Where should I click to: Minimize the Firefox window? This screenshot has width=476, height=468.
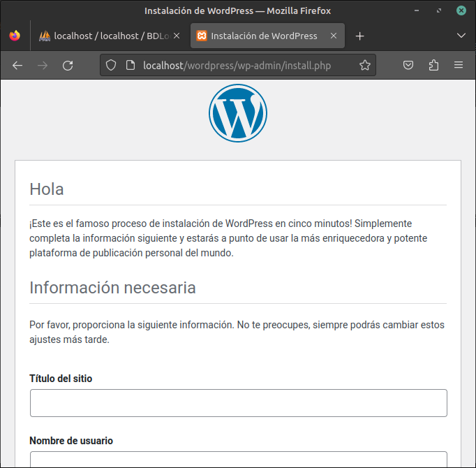417,10
